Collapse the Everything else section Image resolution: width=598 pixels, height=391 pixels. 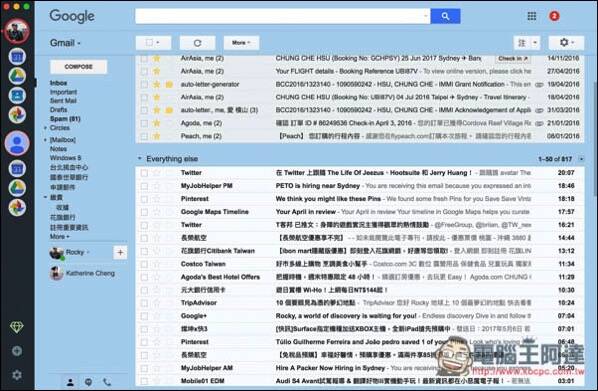[x=140, y=158]
